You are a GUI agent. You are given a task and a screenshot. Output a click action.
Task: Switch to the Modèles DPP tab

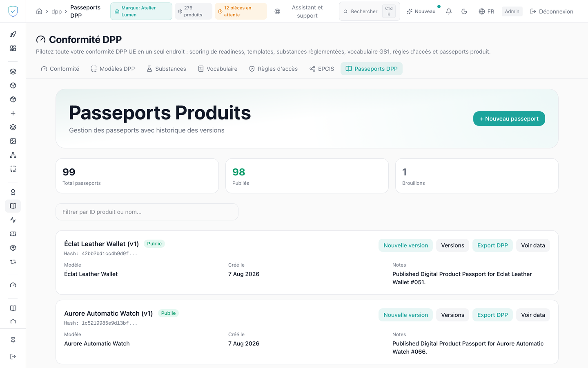point(113,69)
